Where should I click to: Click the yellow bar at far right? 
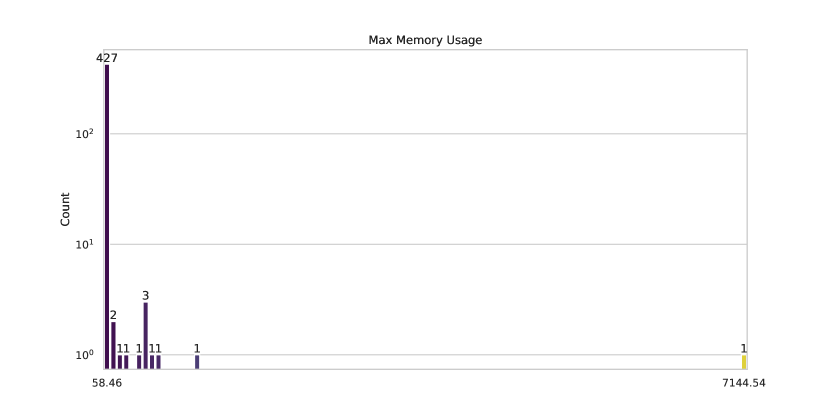(744, 362)
